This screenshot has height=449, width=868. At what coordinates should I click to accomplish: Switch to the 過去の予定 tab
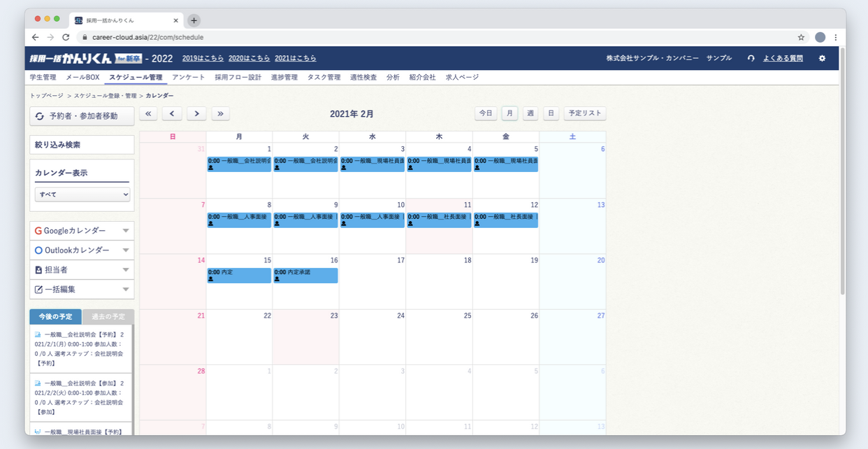[x=108, y=317]
